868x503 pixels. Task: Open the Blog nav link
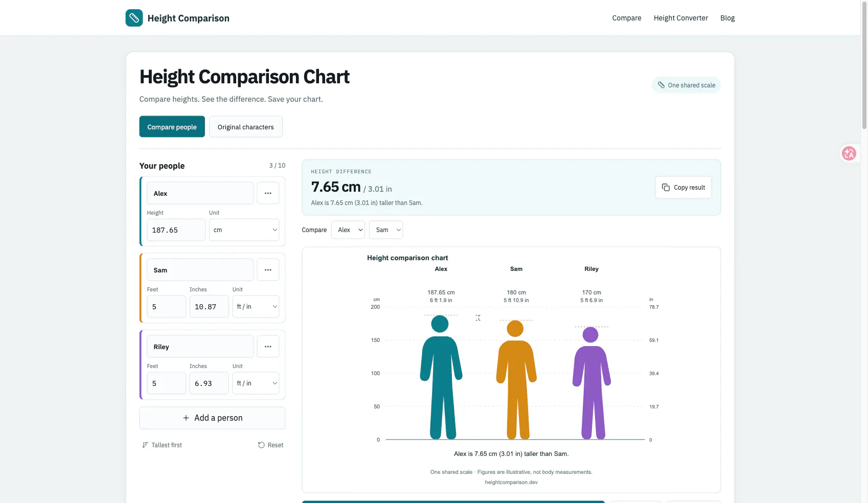click(x=727, y=18)
